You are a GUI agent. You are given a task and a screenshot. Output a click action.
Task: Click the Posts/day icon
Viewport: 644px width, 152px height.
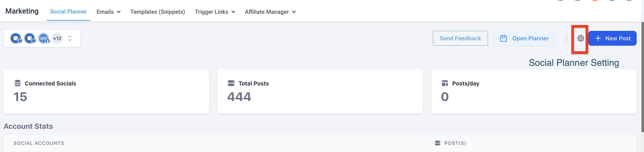[445, 83]
